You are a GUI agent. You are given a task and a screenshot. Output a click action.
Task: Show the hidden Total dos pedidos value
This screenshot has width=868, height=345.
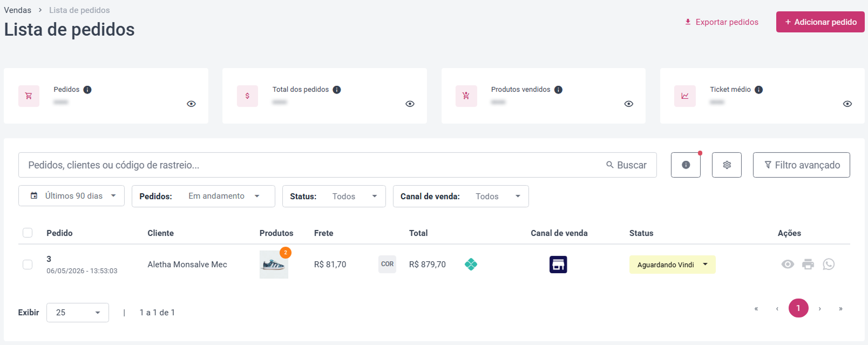point(410,104)
